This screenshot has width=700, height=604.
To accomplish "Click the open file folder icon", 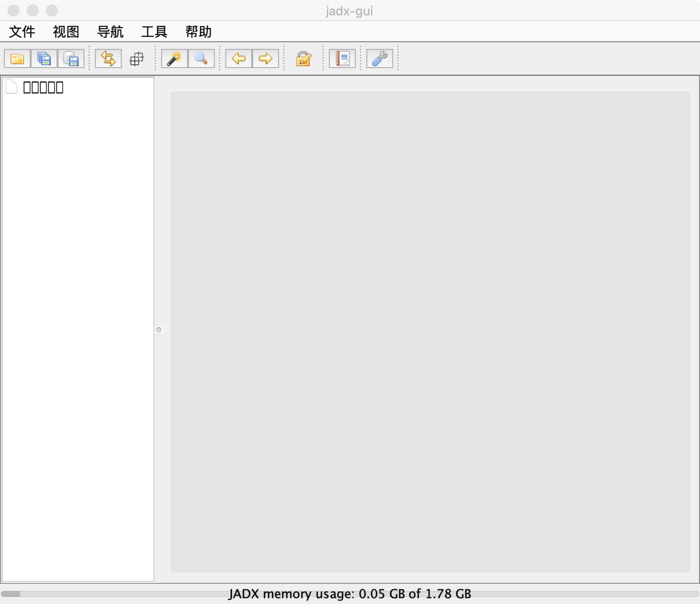I will [x=17, y=59].
